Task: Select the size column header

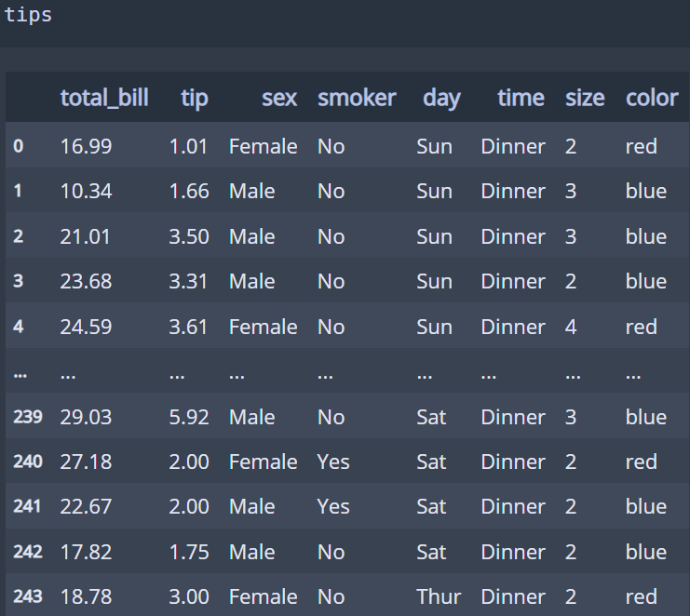Action: (585, 98)
